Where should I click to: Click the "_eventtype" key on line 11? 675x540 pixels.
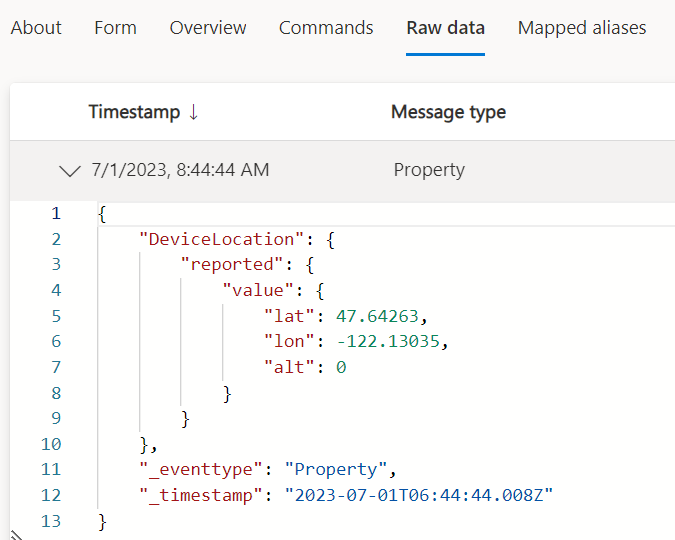point(201,469)
